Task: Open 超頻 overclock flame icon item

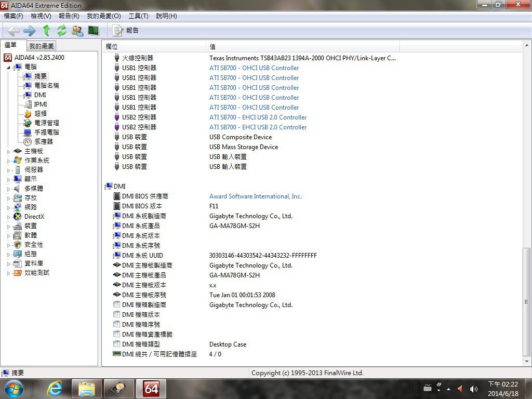Action: pyautogui.click(x=28, y=114)
